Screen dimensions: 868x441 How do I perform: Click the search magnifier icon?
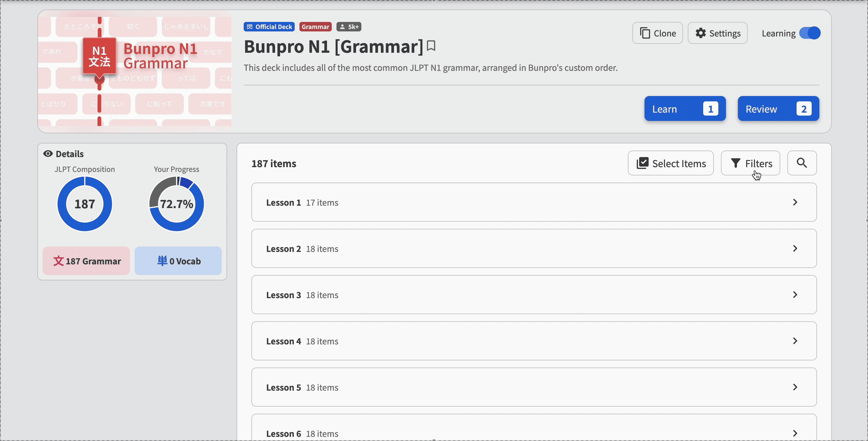coord(802,163)
